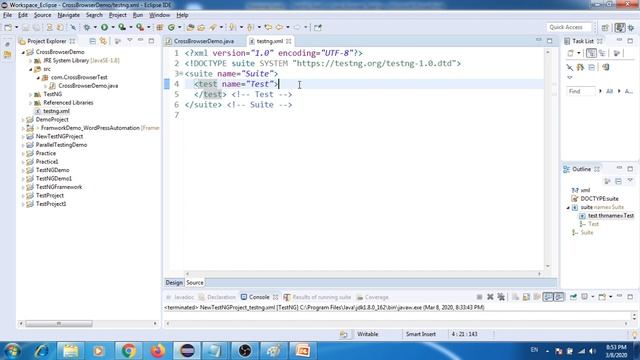The width and height of the screenshot is (640, 360).
Task: Toggle Sort in Outline view toolbar
Action: point(607,181)
